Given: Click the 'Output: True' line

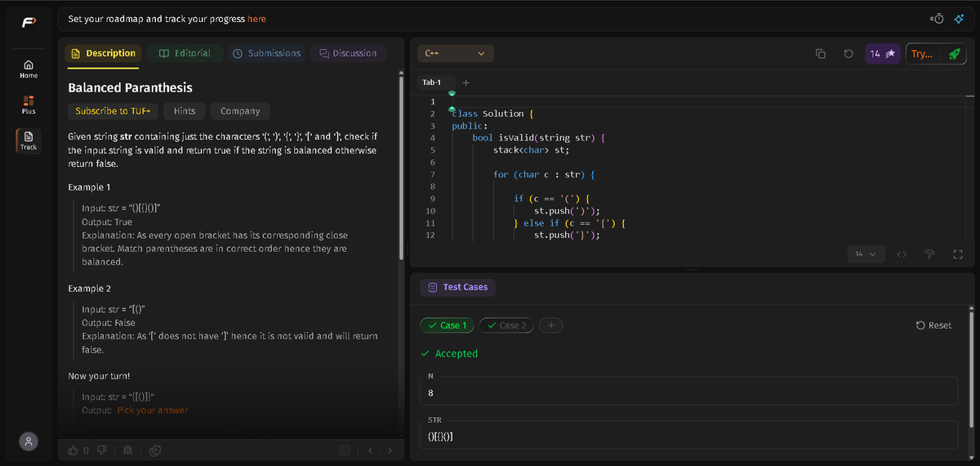Looking at the screenshot, I should 107,222.
